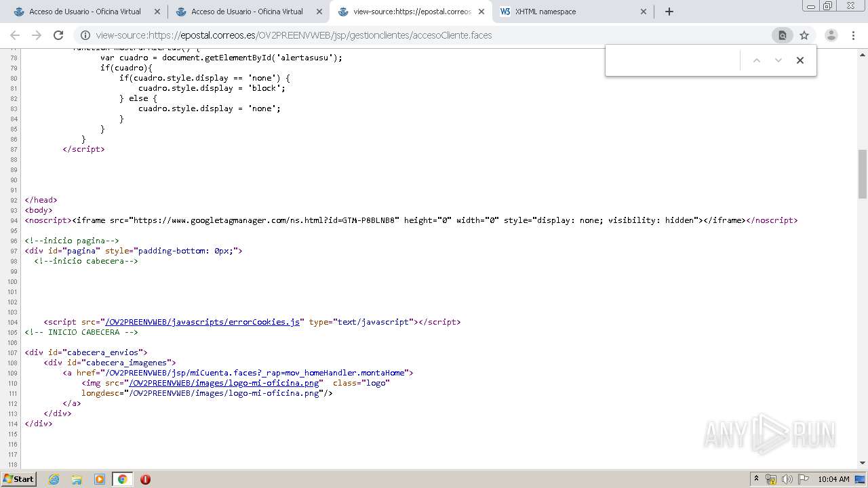The image size is (868, 488).
Task: Open a new tab with the plus button
Action: [x=669, y=12]
